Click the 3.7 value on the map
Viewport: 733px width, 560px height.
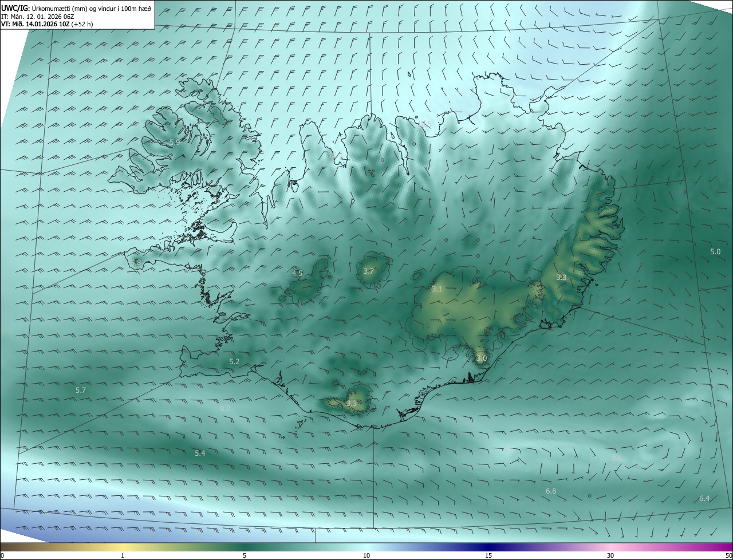pyautogui.click(x=369, y=271)
